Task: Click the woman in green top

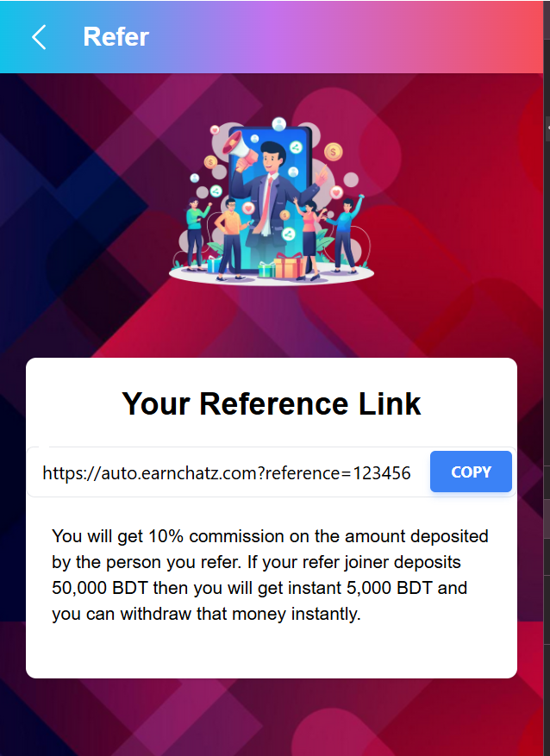Action: [197, 234]
